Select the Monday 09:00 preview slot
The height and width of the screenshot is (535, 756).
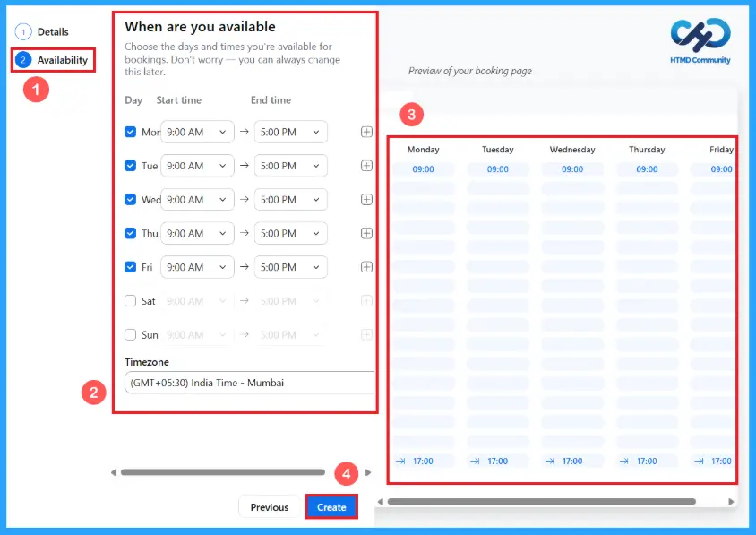point(423,169)
